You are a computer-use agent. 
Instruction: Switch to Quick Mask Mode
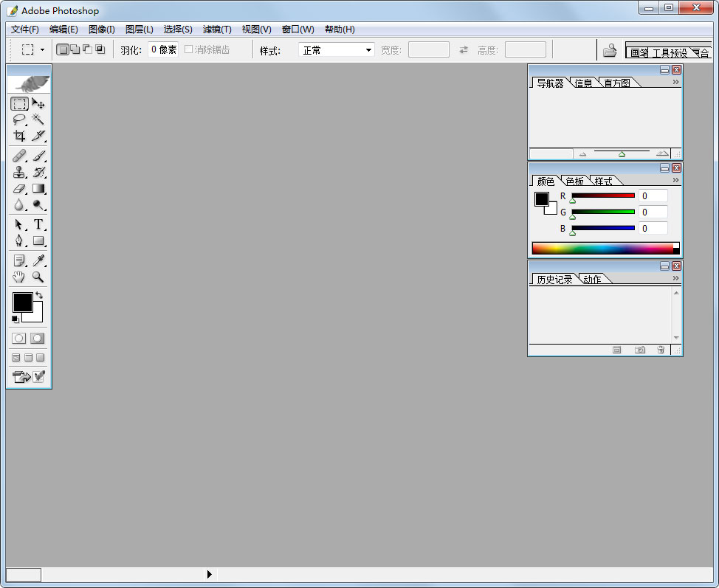click(37, 338)
